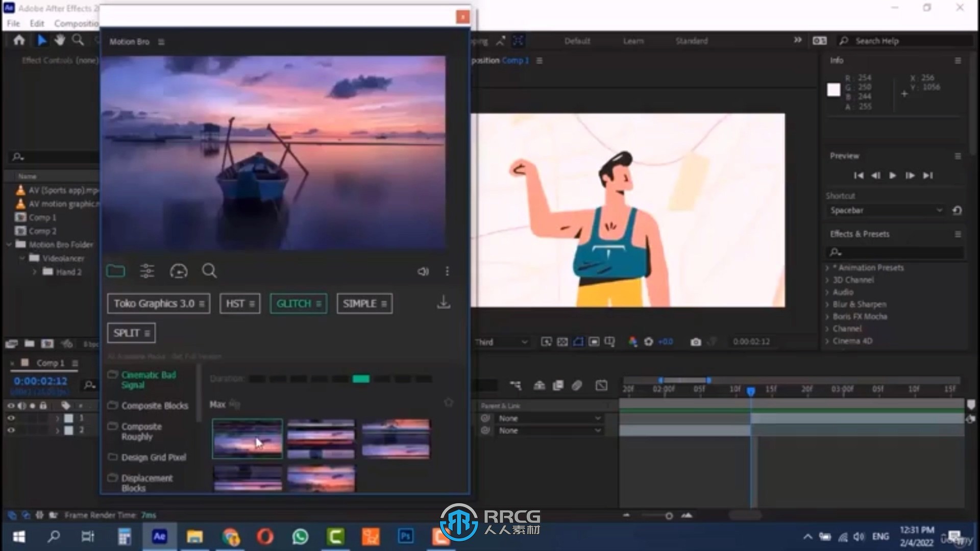The image size is (980, 551).
Task: Select the HST preset filter button
Action: [239, 304]
